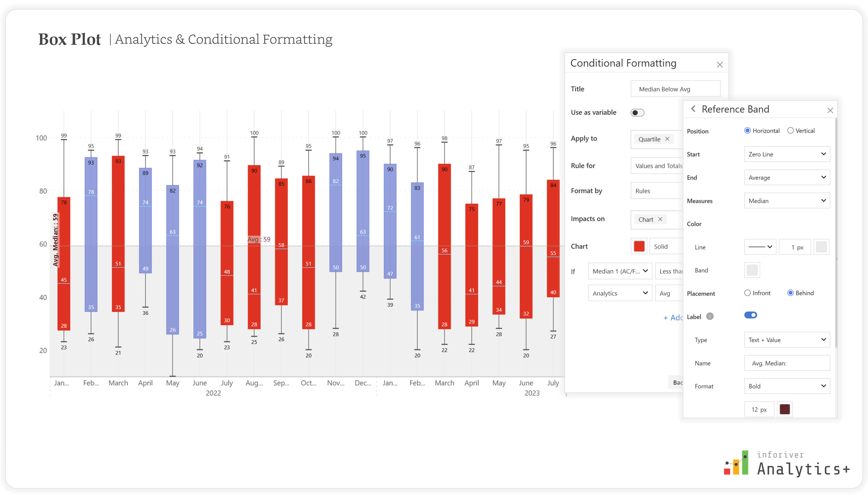This screenshot has height=497, width=868.
Task: Click the inforiver Analytics+ logo
Action: point(786,464)
